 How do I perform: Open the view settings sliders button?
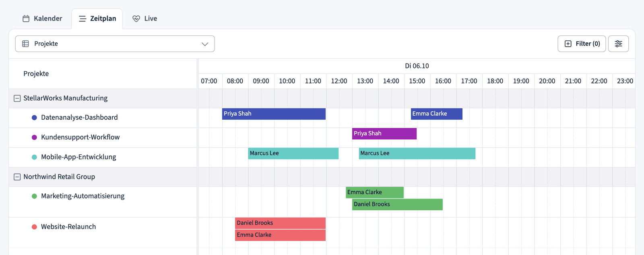(x=619, y=44)
